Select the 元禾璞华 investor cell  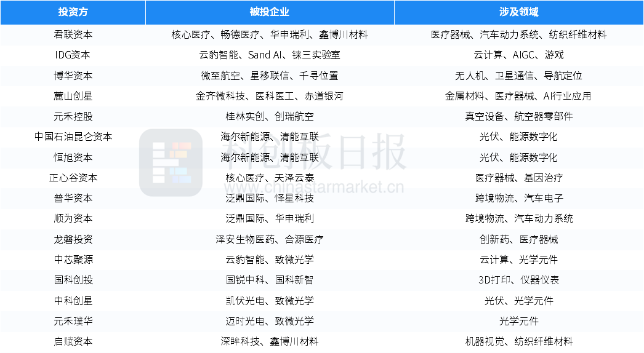pyautogui.click(x=73, y=321)
